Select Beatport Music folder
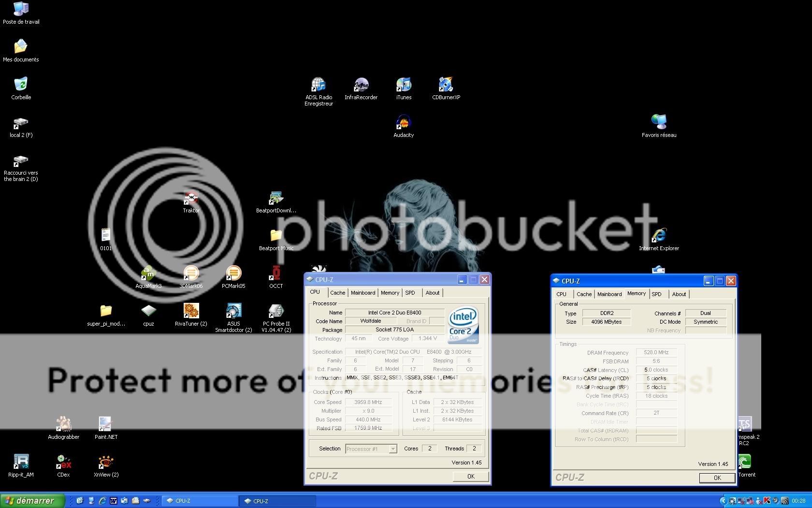Screen dimensions: 812x508 276,239
